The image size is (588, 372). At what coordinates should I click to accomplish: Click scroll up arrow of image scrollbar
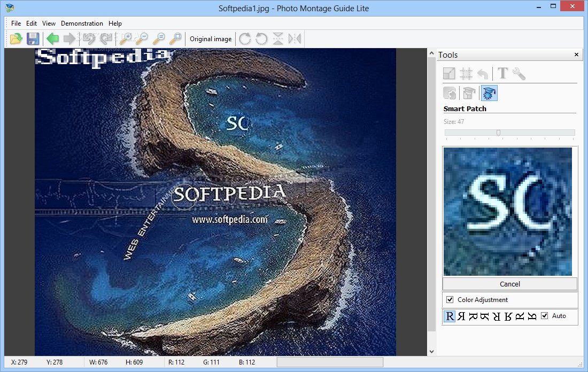click(431, 53)
